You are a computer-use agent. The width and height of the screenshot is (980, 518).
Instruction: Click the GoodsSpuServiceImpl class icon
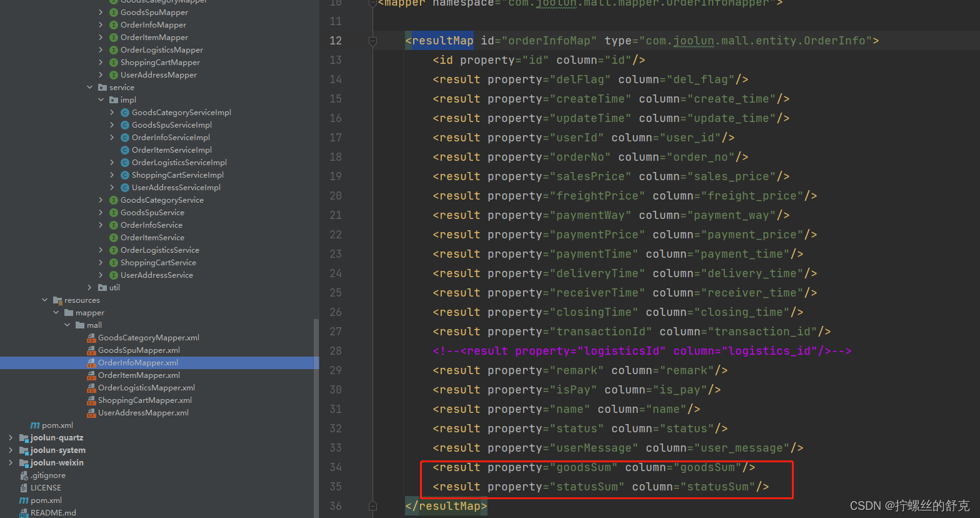click(x=125, y=125)
